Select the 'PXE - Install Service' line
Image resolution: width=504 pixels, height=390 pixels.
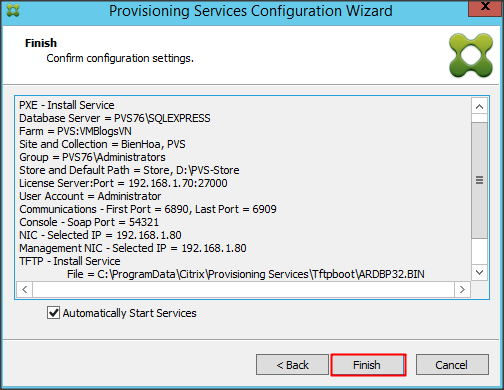(x=67, y=105)
